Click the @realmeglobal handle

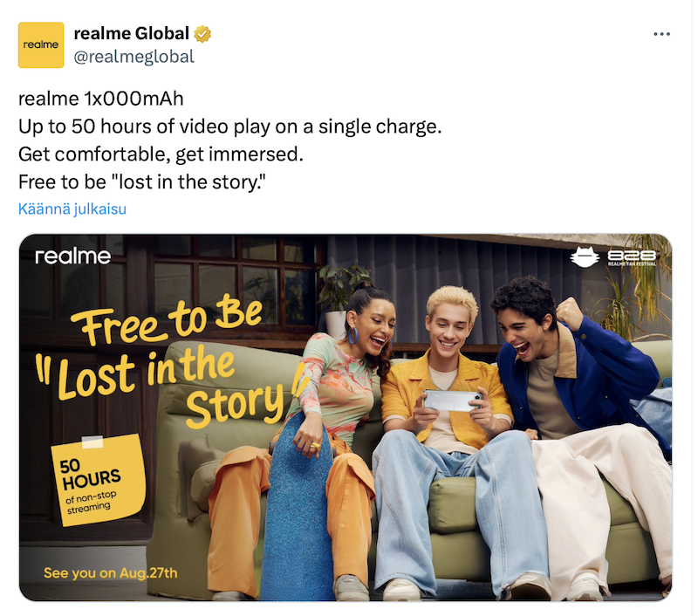coord(134,57)
